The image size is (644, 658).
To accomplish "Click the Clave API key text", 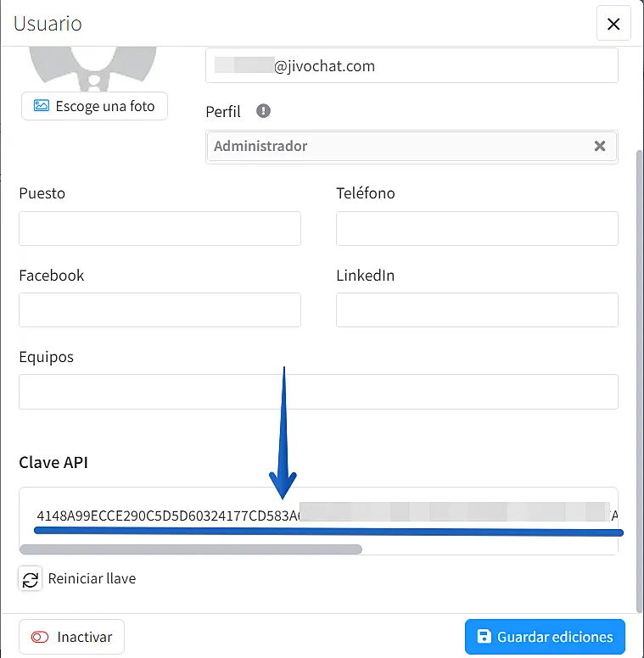I will tap(170, 516).
